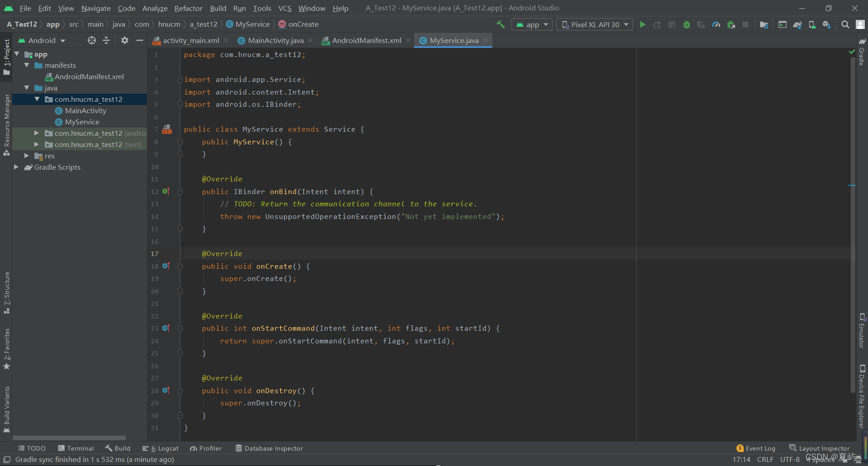Screen dimensions: 868x466
Task: Collapse the com.hnucm.a_test12 package arrow
Action: coord(37,99)
